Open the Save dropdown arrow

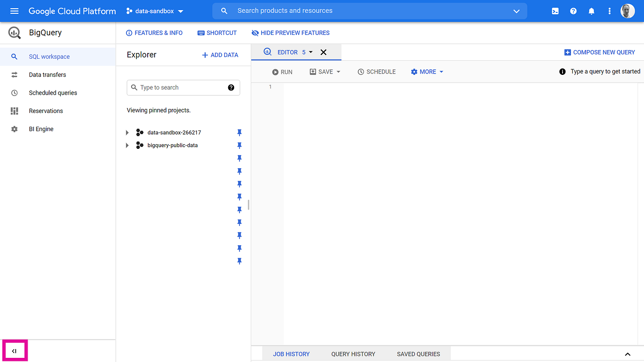click(339, 72)
